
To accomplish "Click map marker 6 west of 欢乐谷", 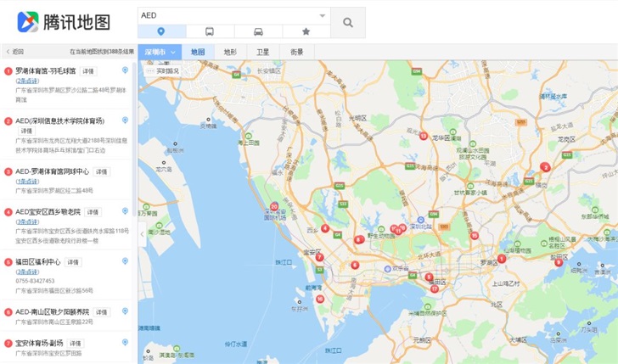I will [355, 265].
